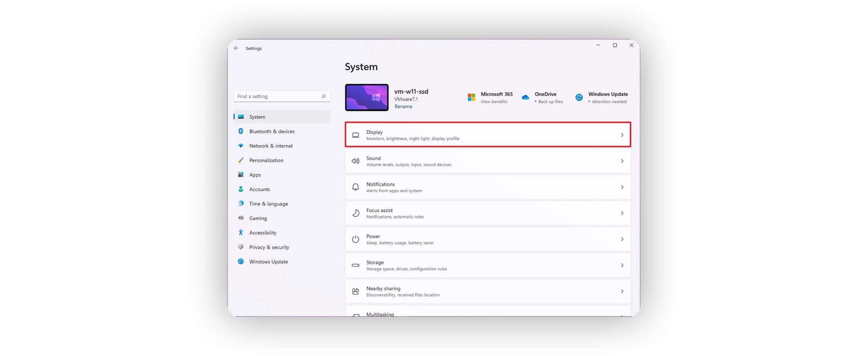Go to Privacy & security section
The image size is (868, 356).
[x=269, y=247]
